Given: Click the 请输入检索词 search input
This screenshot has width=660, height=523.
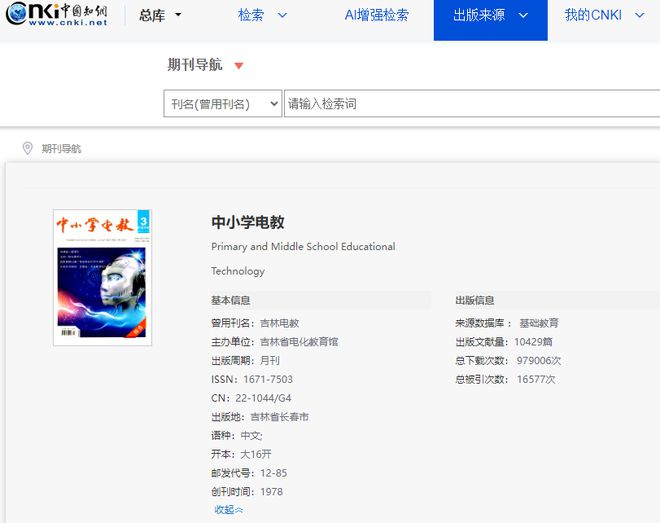Looking at the screenshot, I should [x=472, y=104].
